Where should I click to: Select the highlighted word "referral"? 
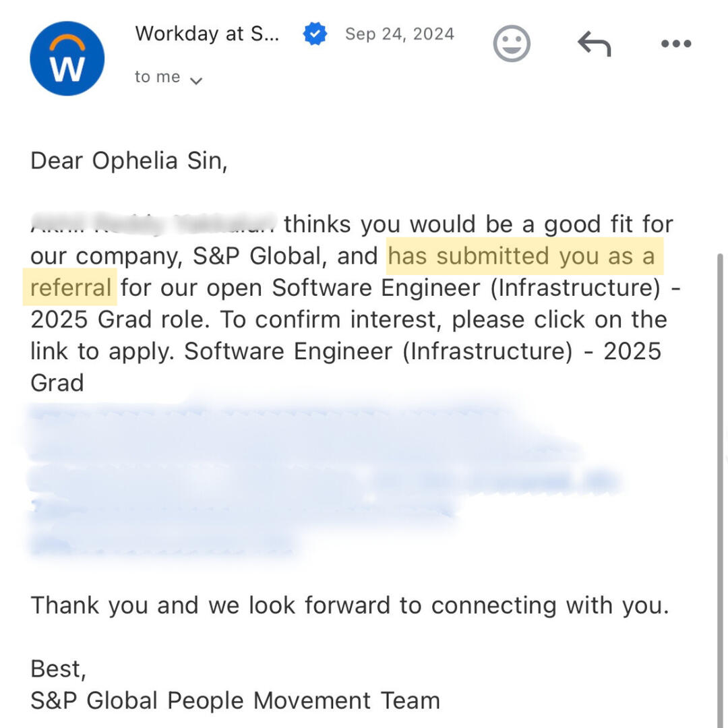coord(71,288)
